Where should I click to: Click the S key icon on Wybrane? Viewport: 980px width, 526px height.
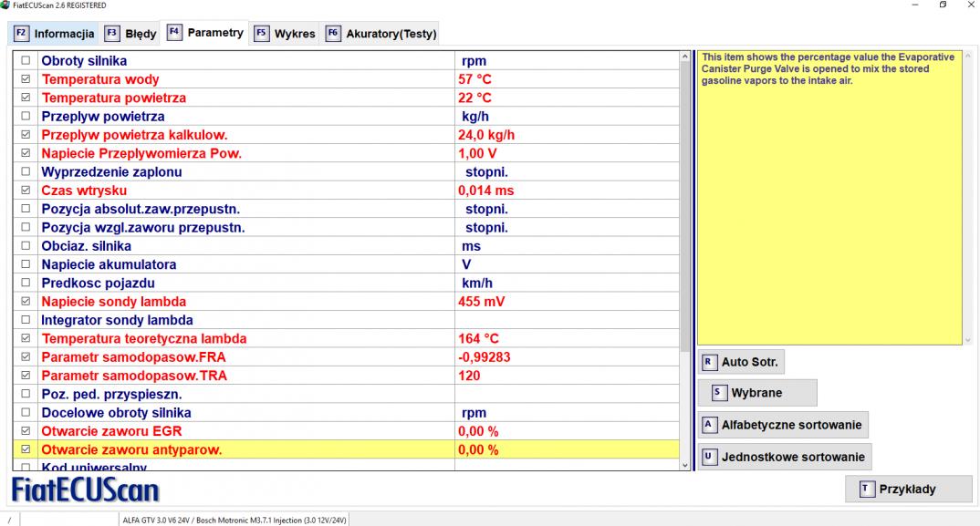(x=718, y=393)
